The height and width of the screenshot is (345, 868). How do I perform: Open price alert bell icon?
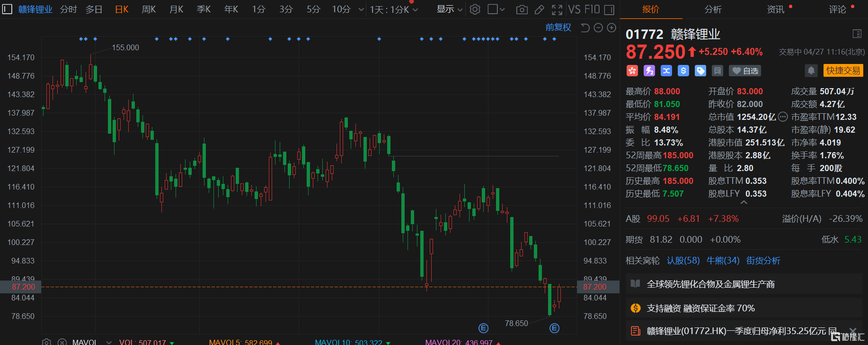811,71
